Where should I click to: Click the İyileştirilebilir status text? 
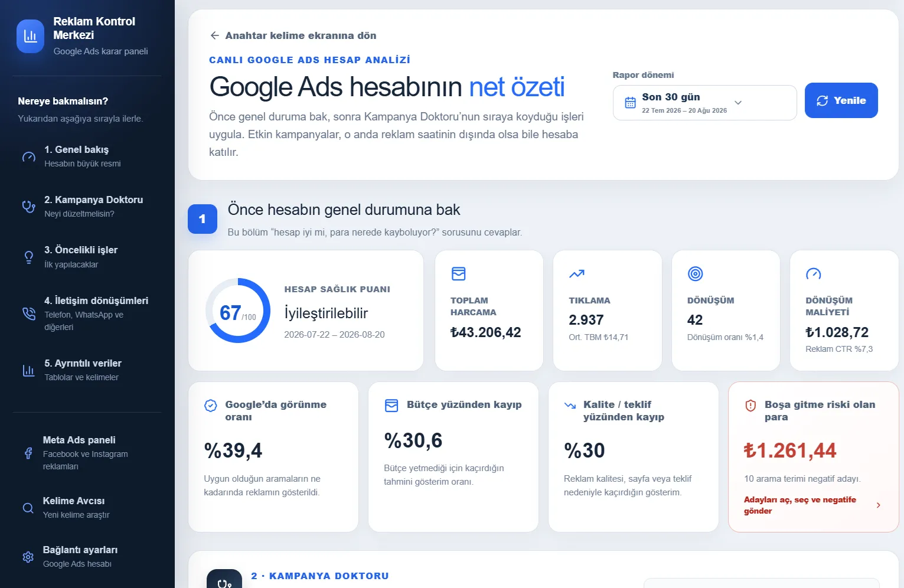(x=326, y=313)
